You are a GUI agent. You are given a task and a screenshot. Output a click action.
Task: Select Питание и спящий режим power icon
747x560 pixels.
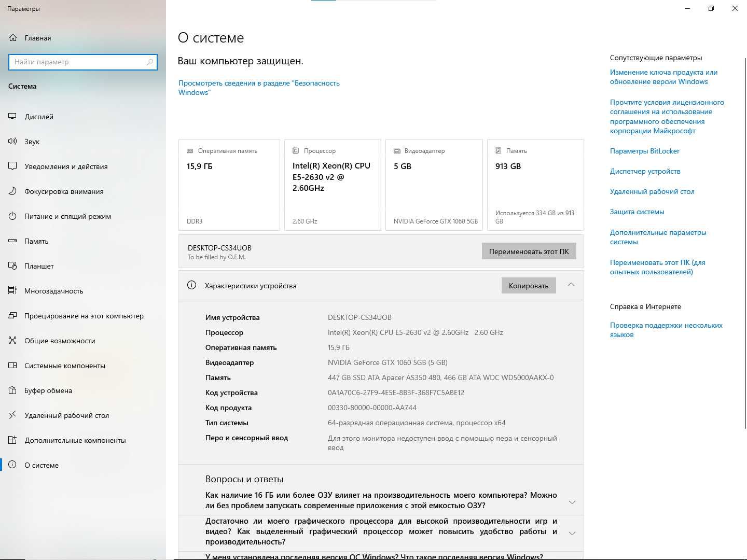12,216
